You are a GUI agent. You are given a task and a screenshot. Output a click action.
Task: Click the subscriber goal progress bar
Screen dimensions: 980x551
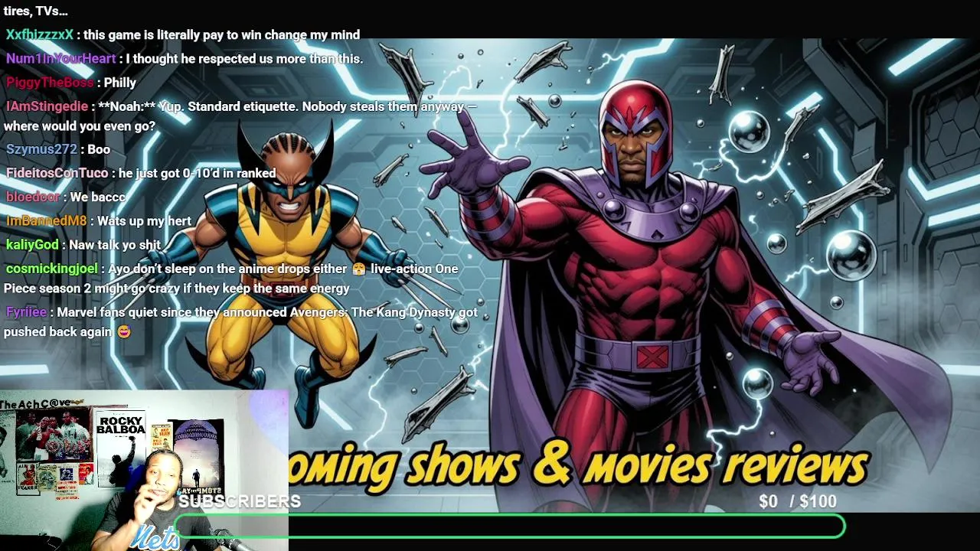510,527
